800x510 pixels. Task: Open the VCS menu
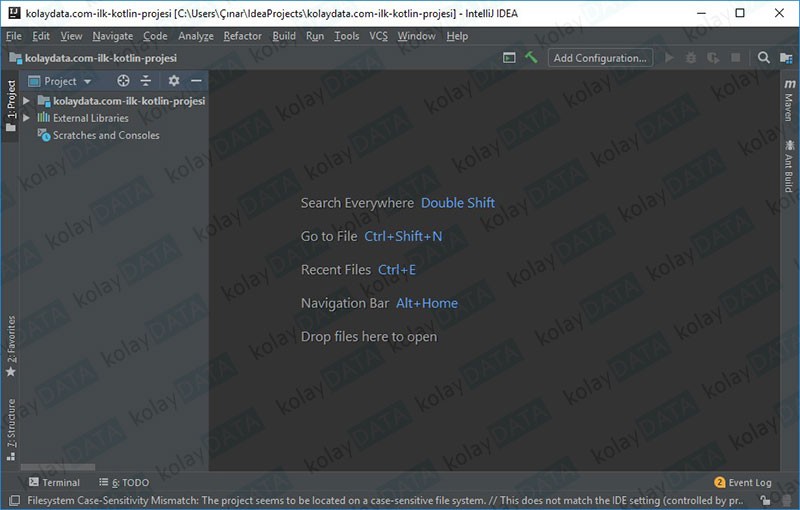click(378, 36)
